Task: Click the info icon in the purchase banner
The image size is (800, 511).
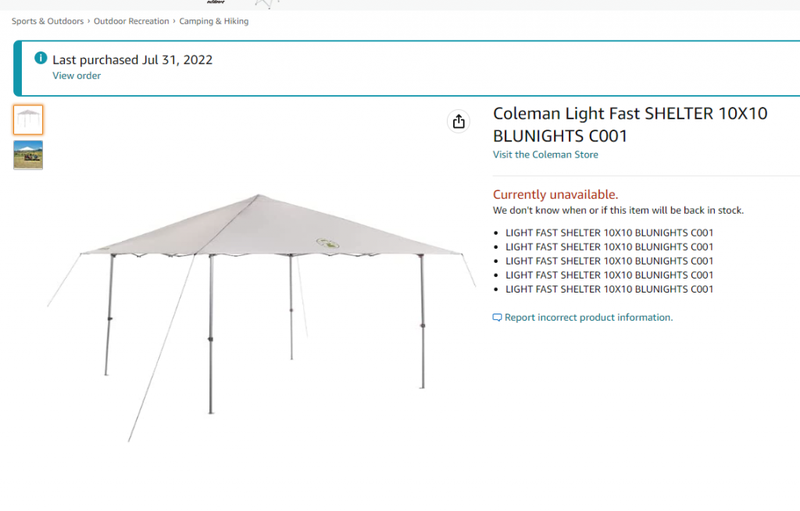Action: click(41, 58)
